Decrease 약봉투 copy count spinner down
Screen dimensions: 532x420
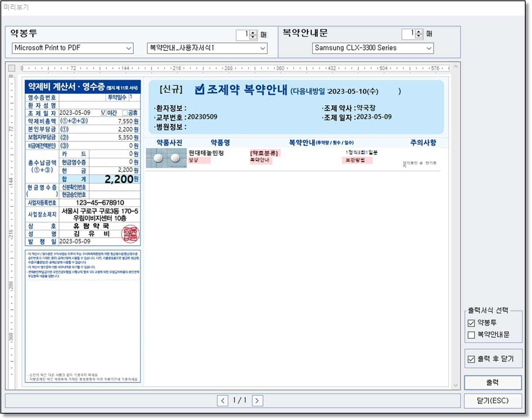pyautogui.click(x=253, y=37)
